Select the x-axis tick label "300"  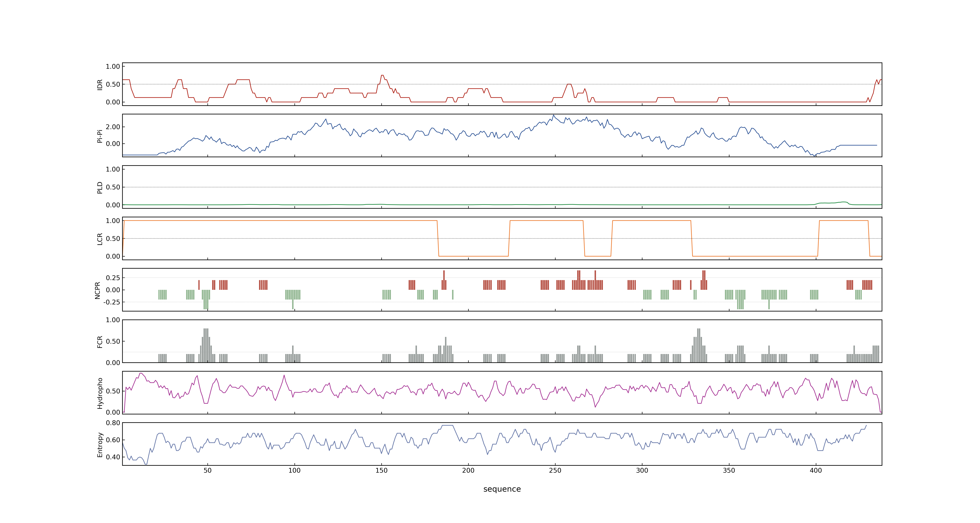click(x=642, y=470)
